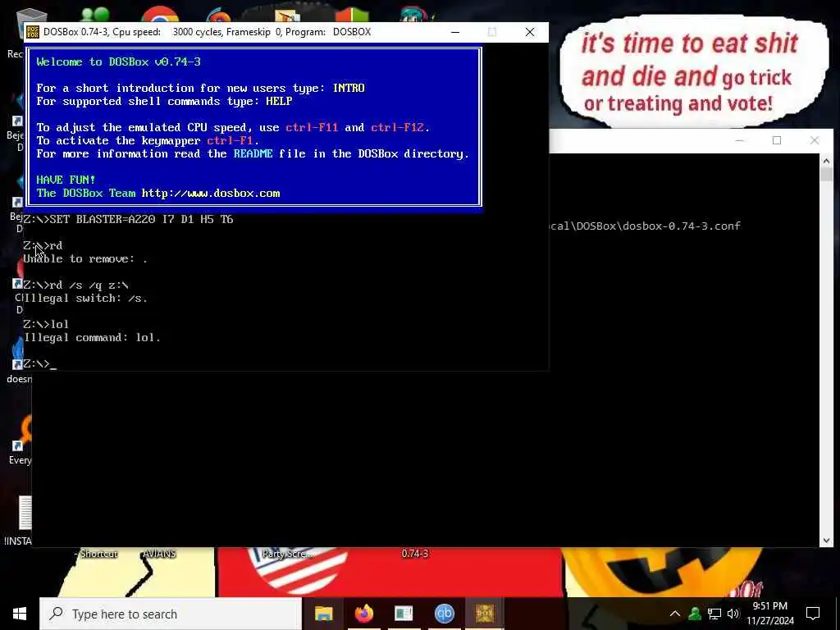Click the red ctrl-F11 text
The width and height of the screenshot is (840, 630).
(x=312, y=127)
